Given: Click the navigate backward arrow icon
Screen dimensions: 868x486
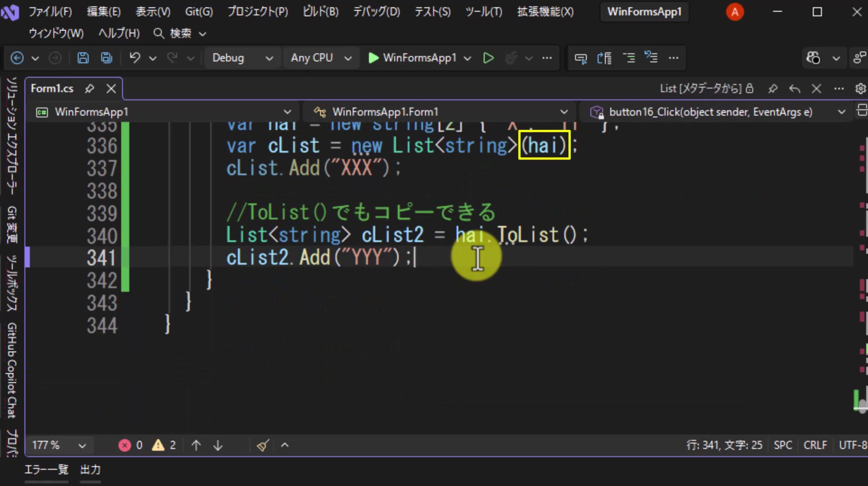Looking at the screenshot, I should tap(17, 58).
